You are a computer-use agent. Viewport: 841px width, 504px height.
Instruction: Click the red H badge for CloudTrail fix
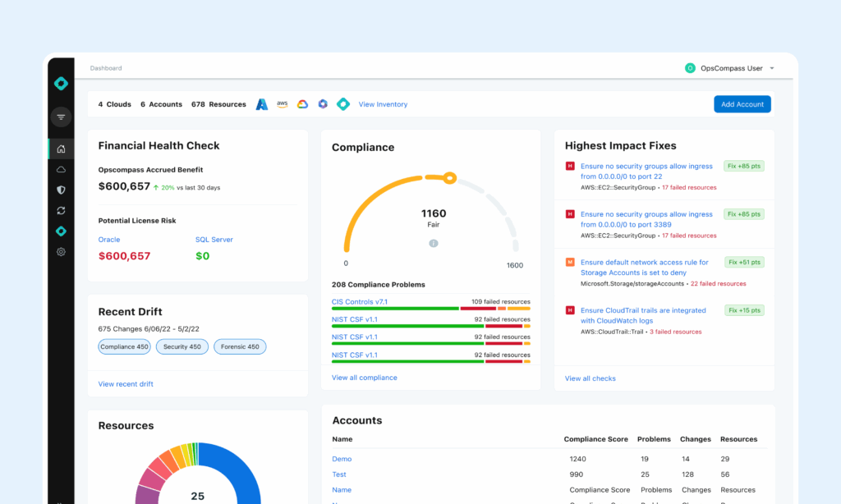coord(570,310)
